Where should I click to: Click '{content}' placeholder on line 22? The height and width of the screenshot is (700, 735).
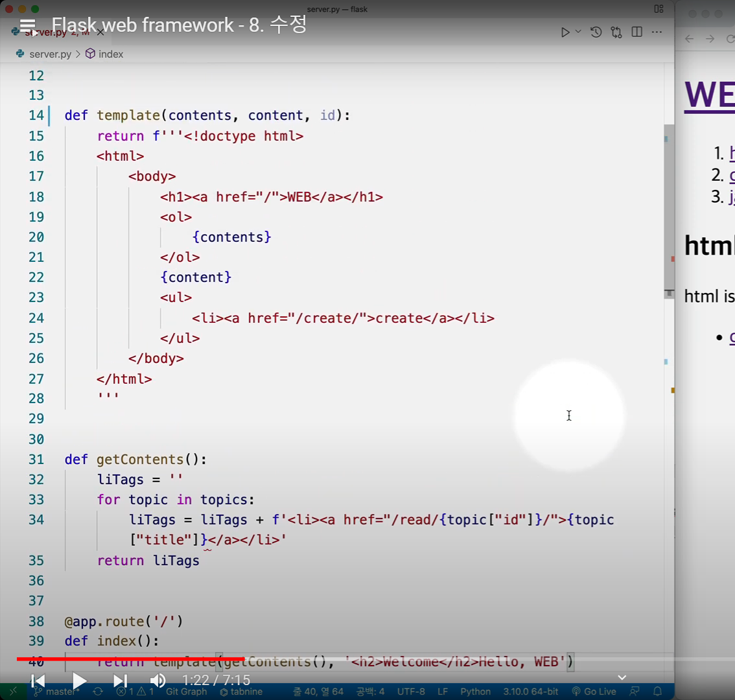tap(196, 277)
